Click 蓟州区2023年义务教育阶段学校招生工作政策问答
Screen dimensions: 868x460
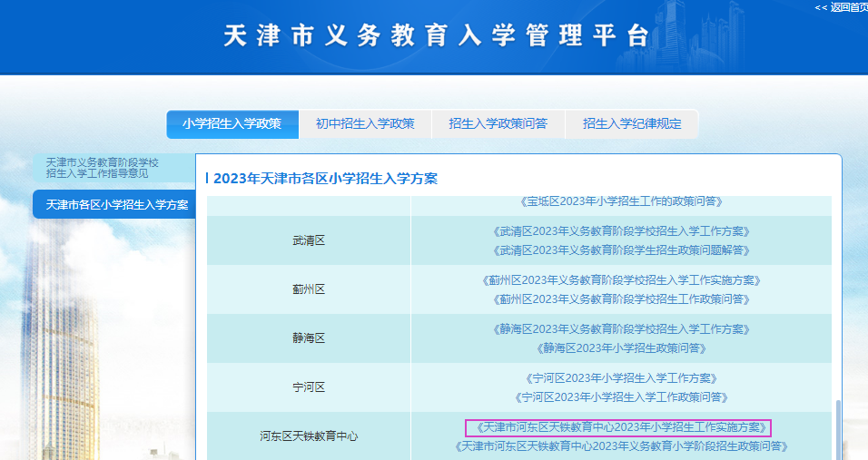[x=621, y=299]
